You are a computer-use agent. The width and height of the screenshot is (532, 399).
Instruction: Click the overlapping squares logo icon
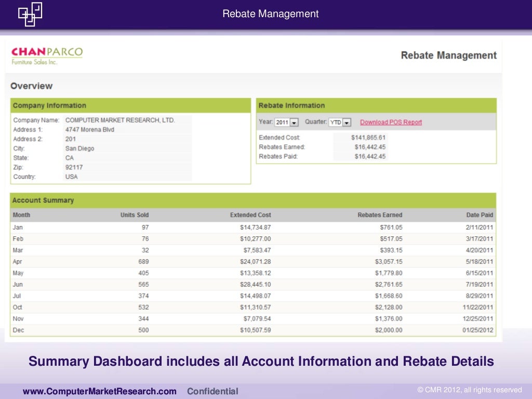tap(30, 14)
